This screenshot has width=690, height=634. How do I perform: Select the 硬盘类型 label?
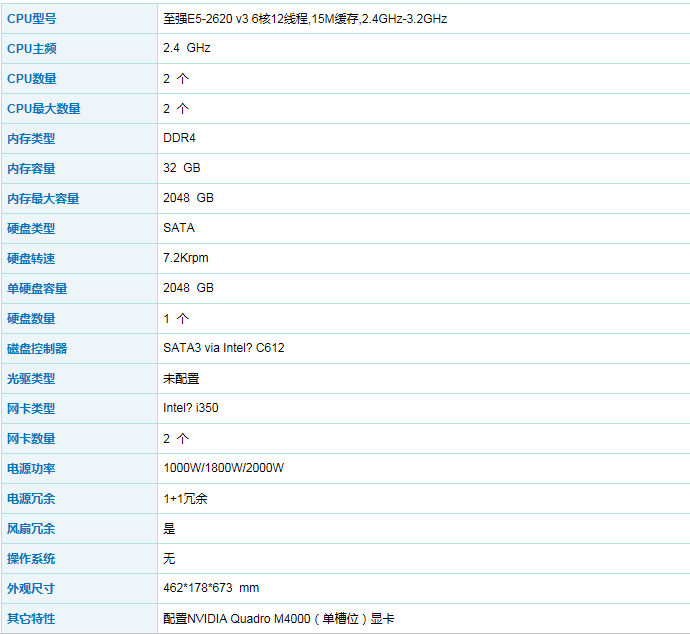point(31,229)
